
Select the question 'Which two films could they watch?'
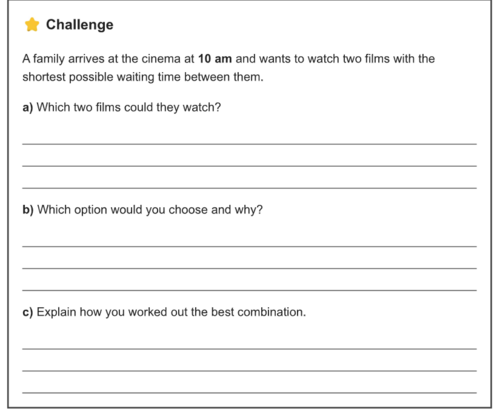pos(129,107)
